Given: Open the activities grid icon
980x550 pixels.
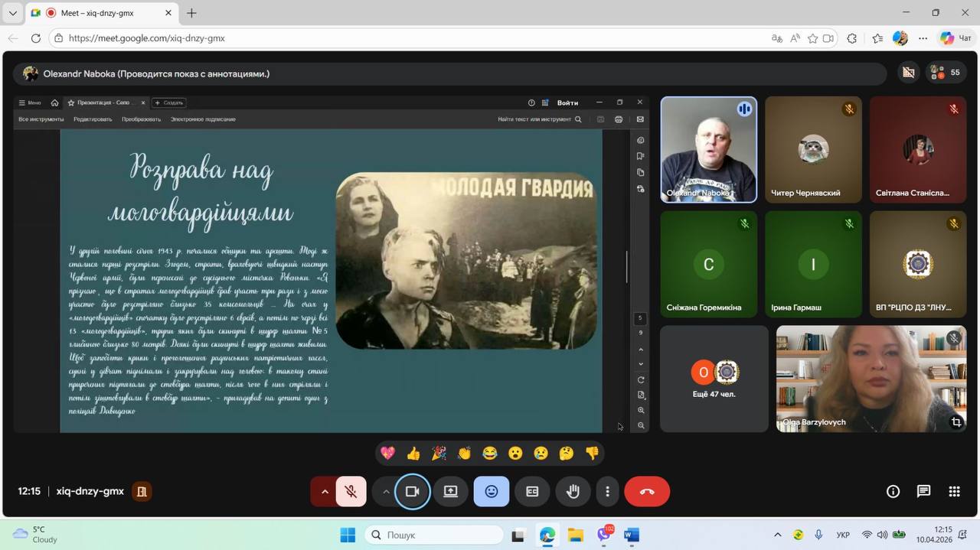Looking at the screenshot, I should point(954,492).
